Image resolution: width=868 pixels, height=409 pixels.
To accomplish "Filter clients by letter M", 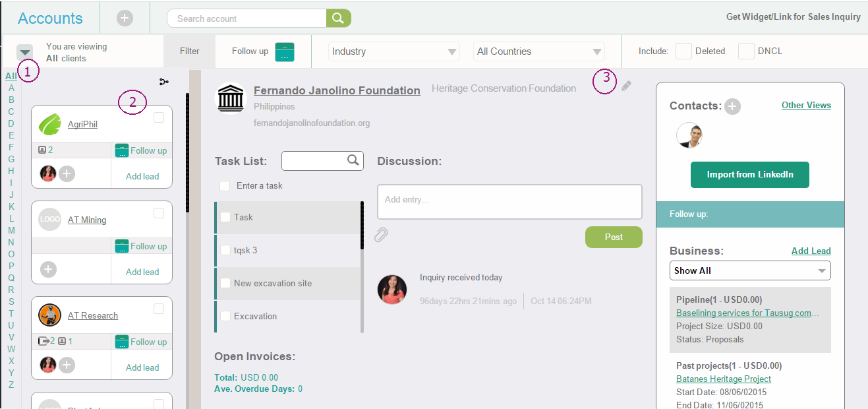I will [11, 230].
